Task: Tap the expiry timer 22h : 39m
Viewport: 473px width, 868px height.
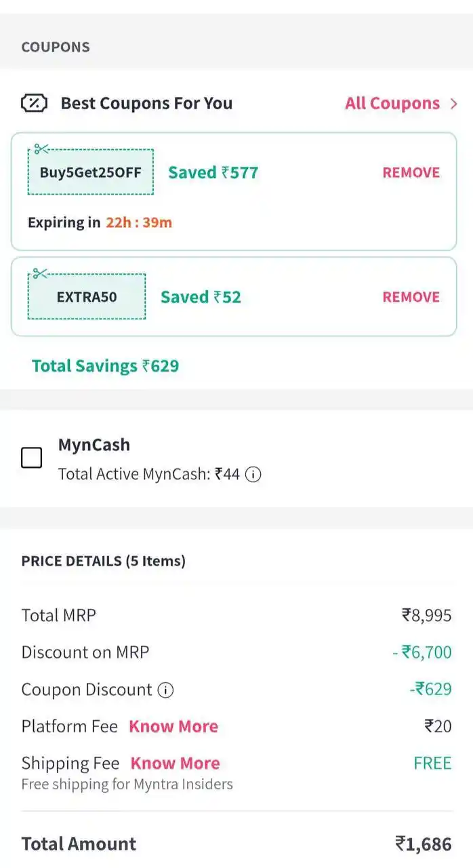Action: click(x=138, y=222)
